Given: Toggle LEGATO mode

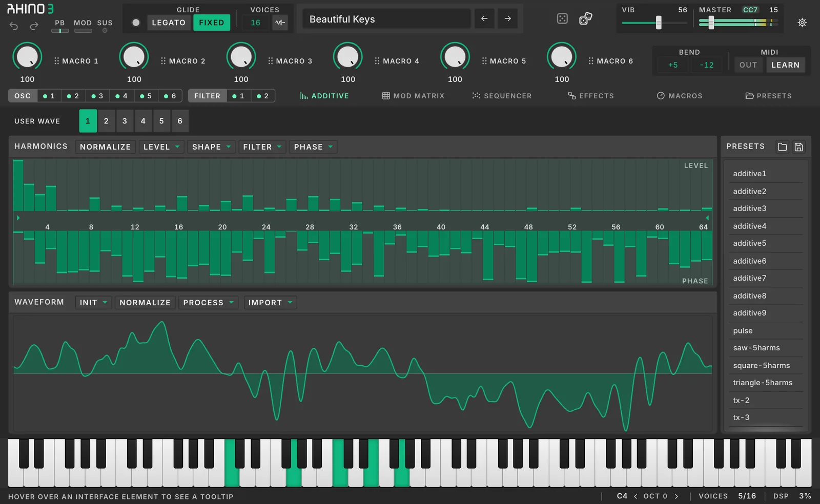Looking at the screenshot, I should [169, 23].
